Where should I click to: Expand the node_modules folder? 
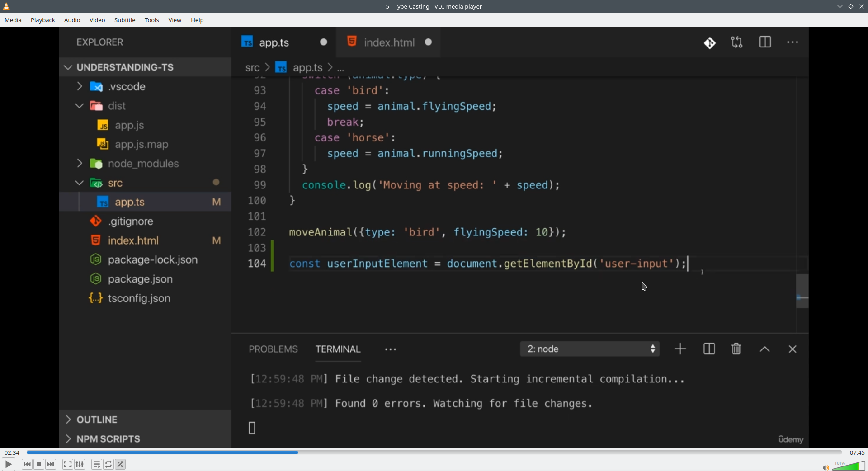[x=145, y=164]
